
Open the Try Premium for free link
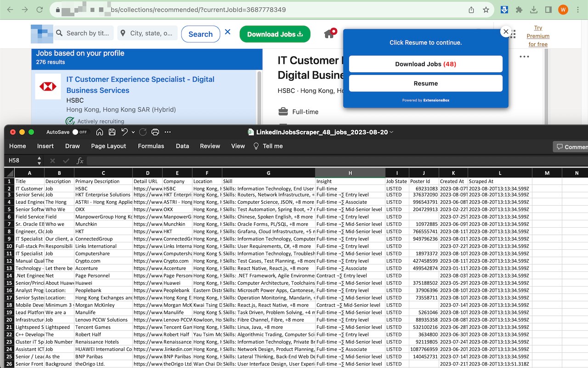pyautogui.click(x=538, y=36)
